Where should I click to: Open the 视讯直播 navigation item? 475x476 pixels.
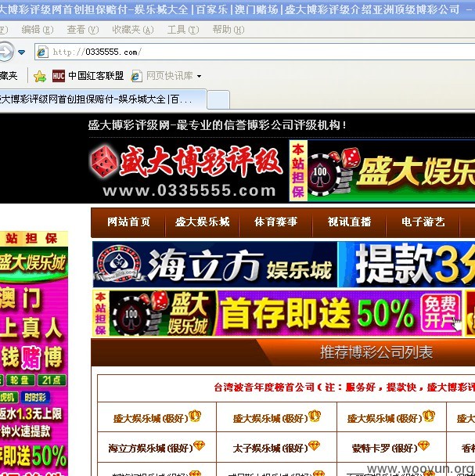click(x=349, y=222)
